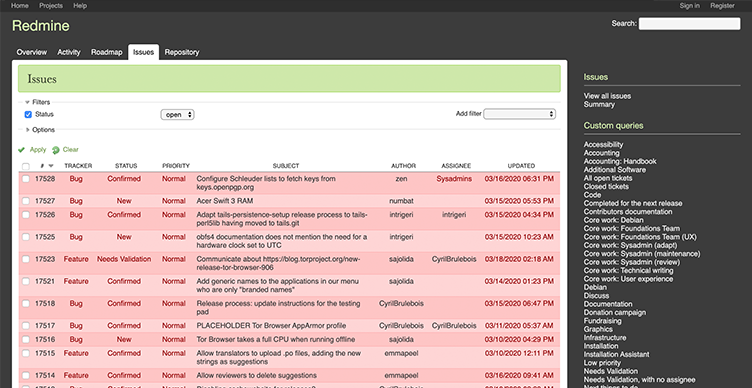Check the box for issue 17527
Viewport: 752px width, 388px height.
point(25,201)
